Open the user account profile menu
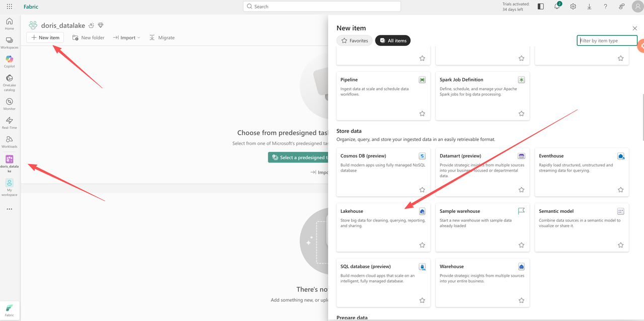This screenshot has width=644, height=321. point(637,7)
